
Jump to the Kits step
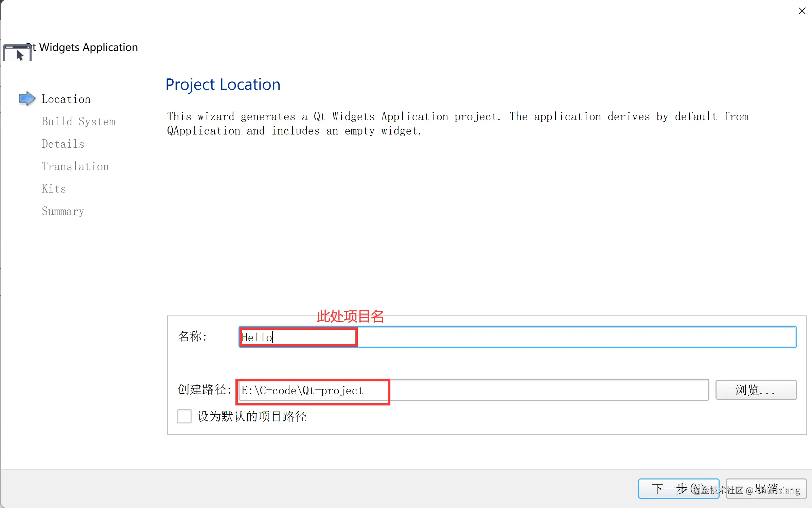(54, 189)
